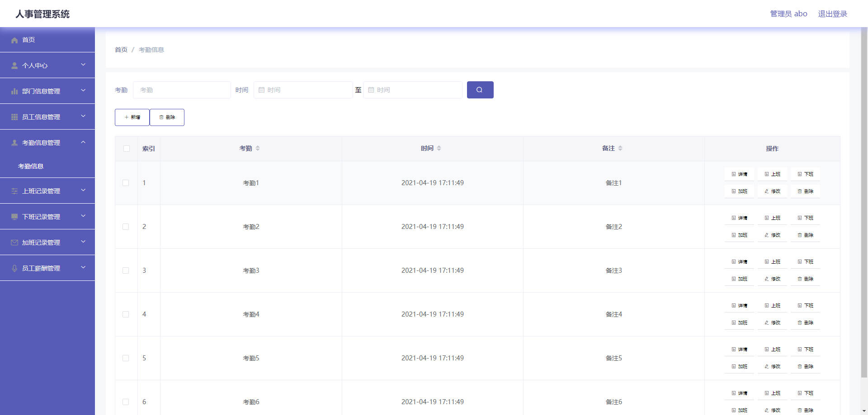Click the envelope icon beside 加班记录管理

[14, 242]
